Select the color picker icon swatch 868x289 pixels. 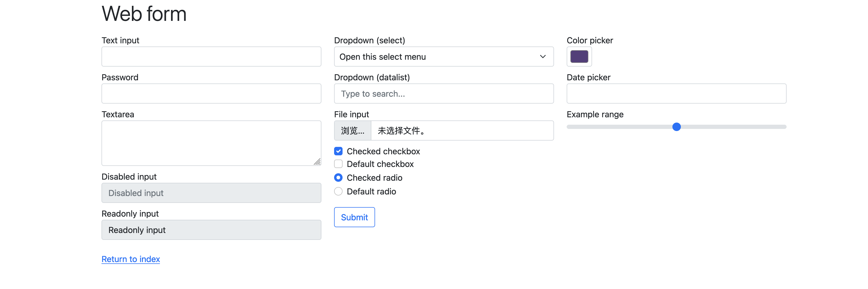pyautogui.click(x=579, y=57)
